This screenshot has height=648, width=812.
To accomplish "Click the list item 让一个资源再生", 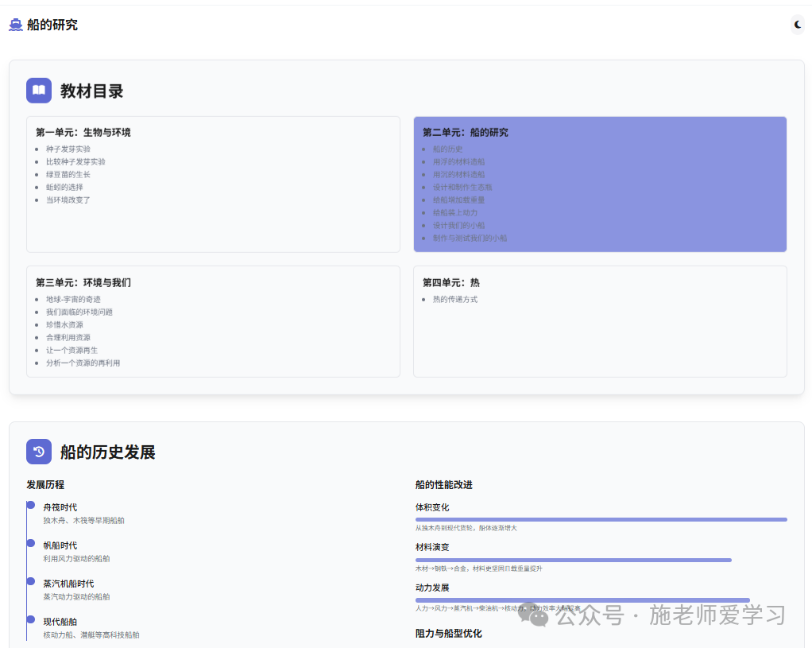I will 72,351.
